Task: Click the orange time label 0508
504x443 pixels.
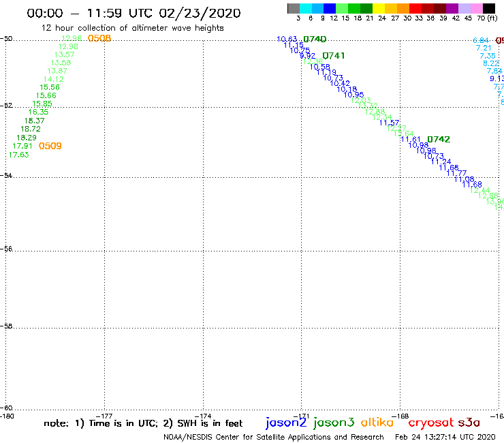Action: tap(99, 38)
